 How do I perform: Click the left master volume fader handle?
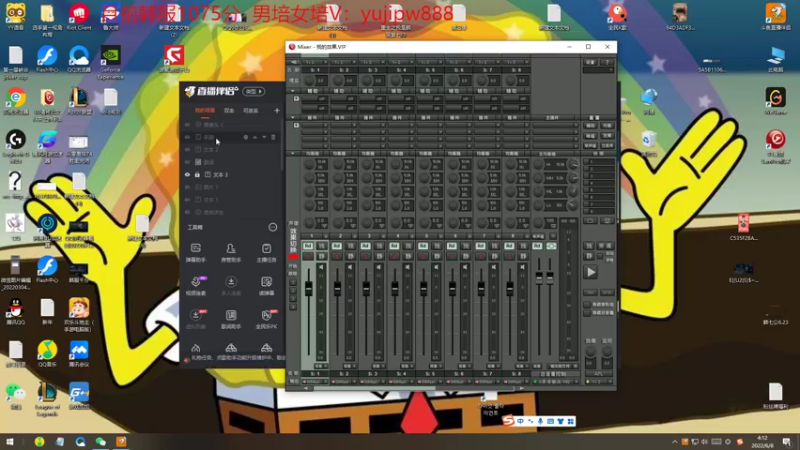pos(539,277)
